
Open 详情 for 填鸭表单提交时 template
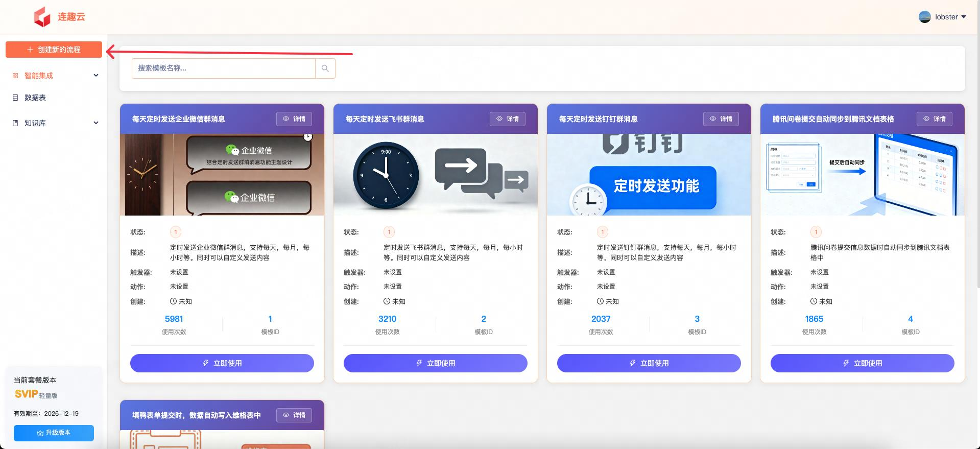(x=294, y=415)
